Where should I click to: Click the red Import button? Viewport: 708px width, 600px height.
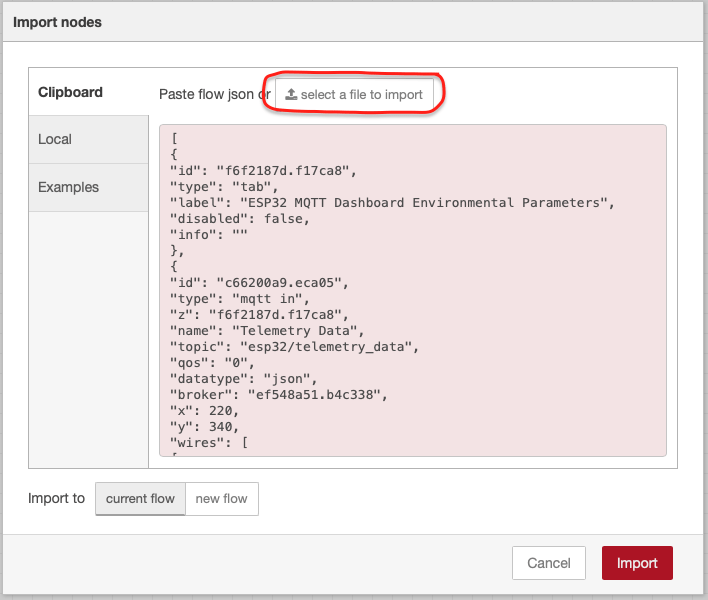tap(637, 563)
